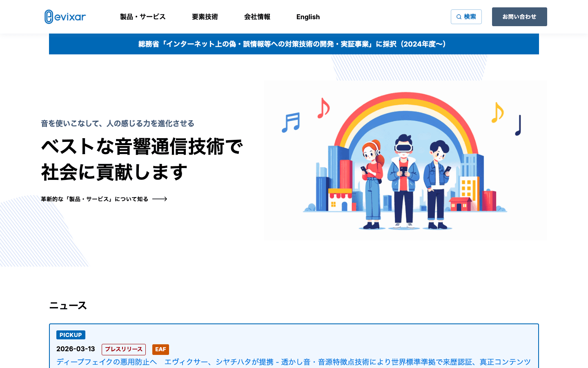The width and height of the screenshot is (588, 368).
Task: Click the 音を使いこなして tagline text
Action: [118, 123]
